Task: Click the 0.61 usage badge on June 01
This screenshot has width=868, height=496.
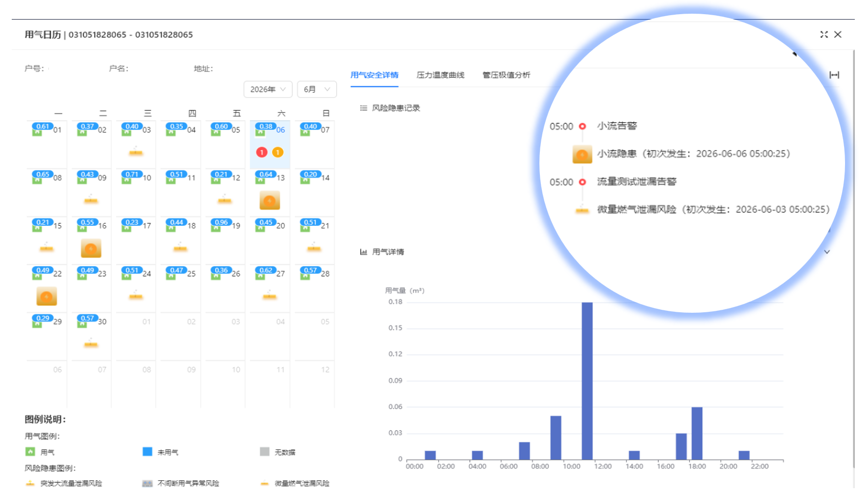Action: pos(43,126)
